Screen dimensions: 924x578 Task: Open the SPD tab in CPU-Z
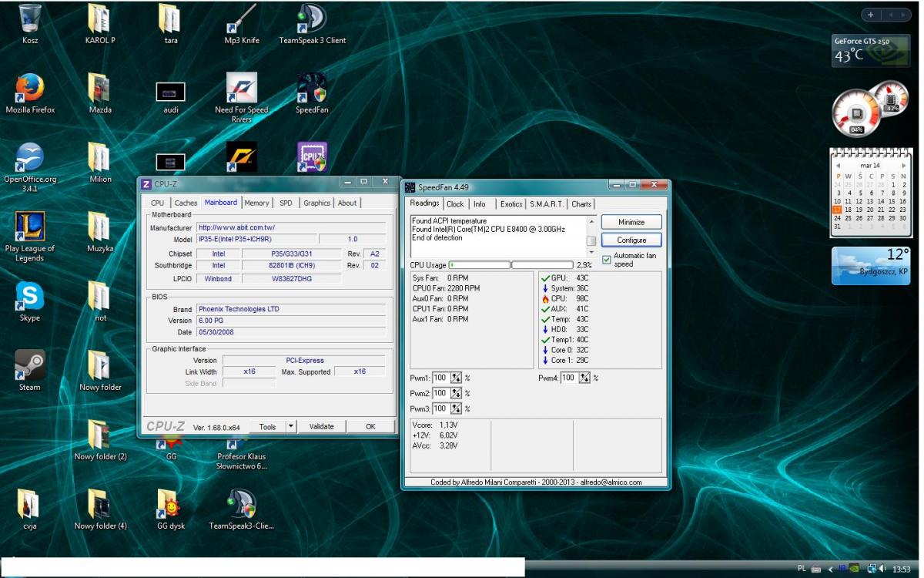[286, 203]
